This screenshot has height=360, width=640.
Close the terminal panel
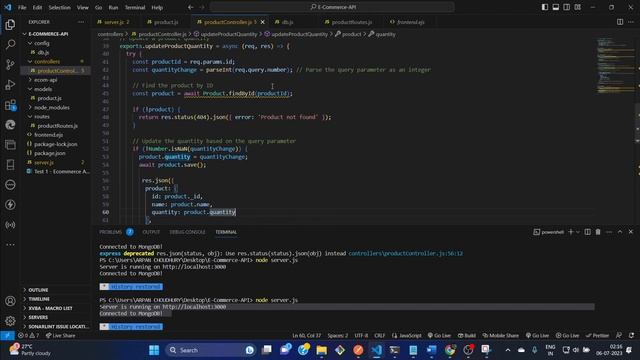(631, 232)
